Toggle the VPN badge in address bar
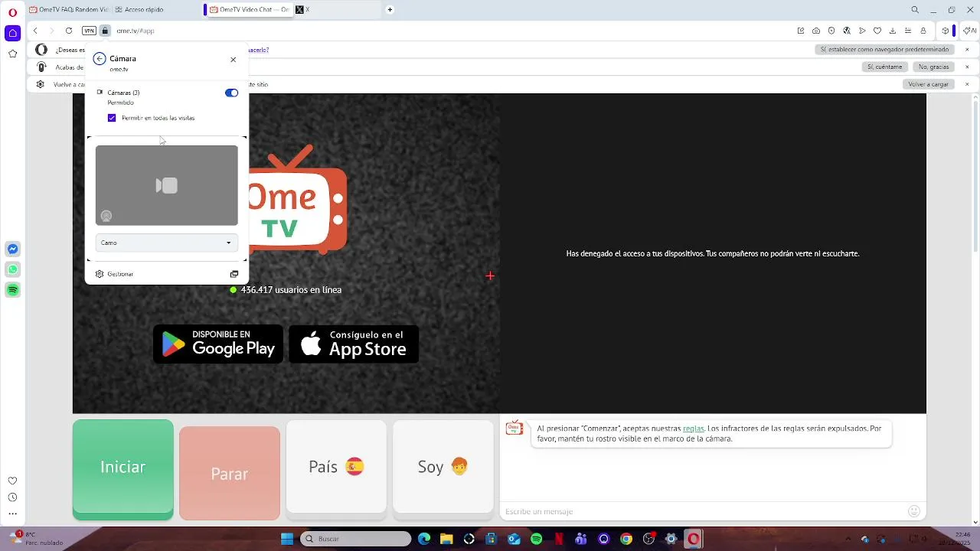 [89, 31]
